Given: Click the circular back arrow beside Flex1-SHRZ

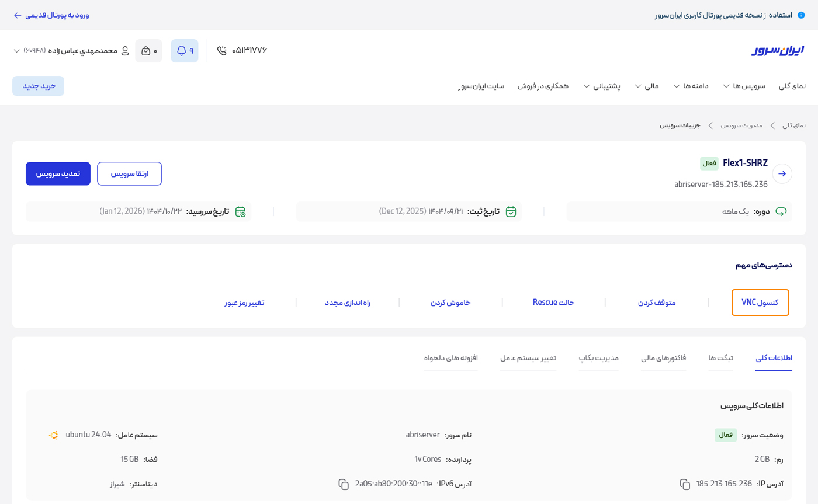Looking at the screenshot, I should point(782,174).
